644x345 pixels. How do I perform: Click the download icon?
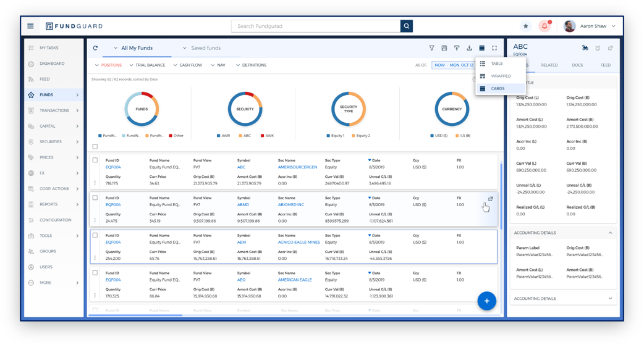(x=469, y=48)
